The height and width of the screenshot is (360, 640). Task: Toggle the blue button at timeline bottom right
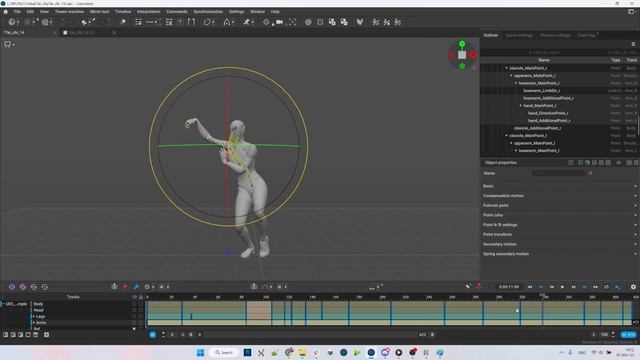pos(629,335)
